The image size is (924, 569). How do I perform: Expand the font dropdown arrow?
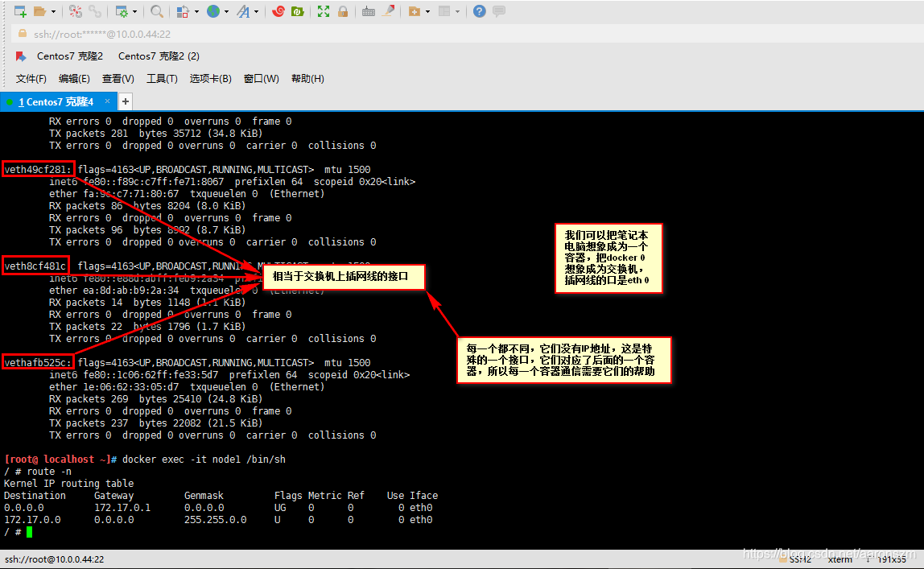click(x=256, y=11)
